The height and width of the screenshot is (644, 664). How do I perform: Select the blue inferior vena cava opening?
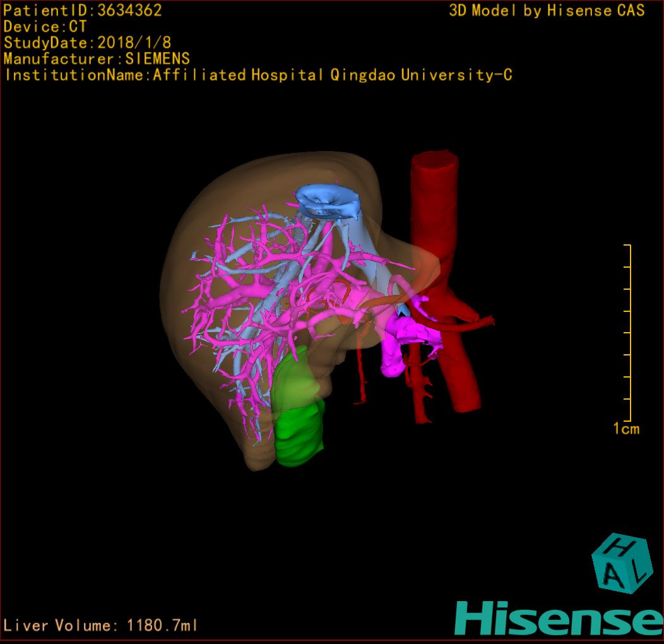point(327,202)
